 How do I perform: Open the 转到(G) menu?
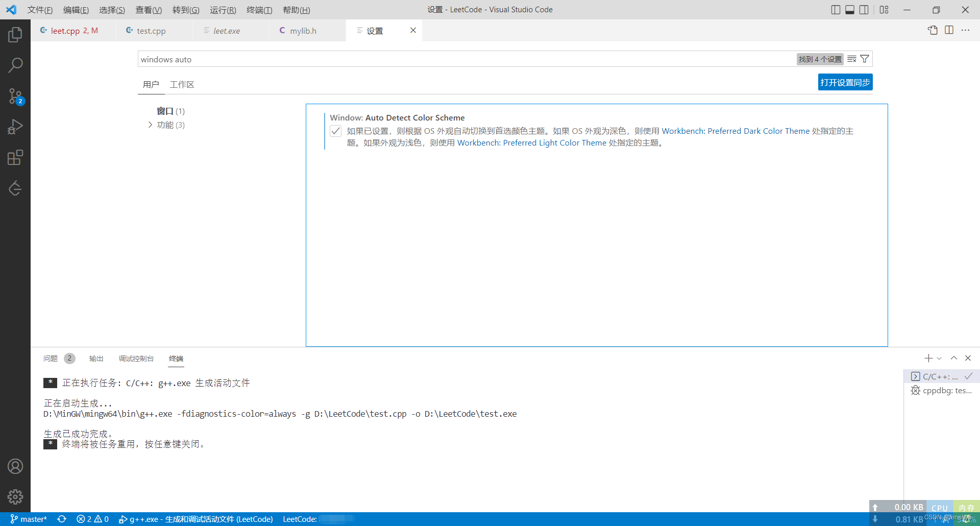(x=186, y=10)
